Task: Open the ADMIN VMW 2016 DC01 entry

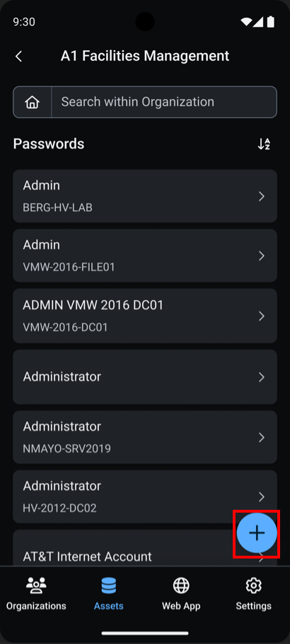Action: 145,316
